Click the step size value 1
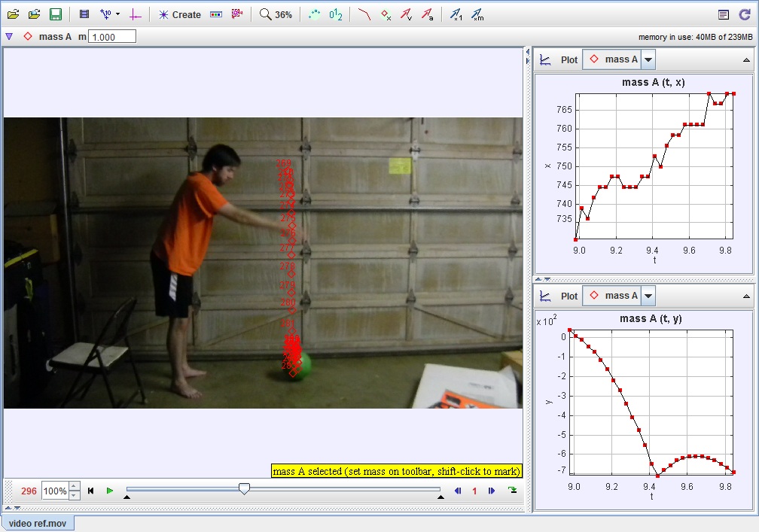This screenshot has height=532, width=759. point(474,491)
